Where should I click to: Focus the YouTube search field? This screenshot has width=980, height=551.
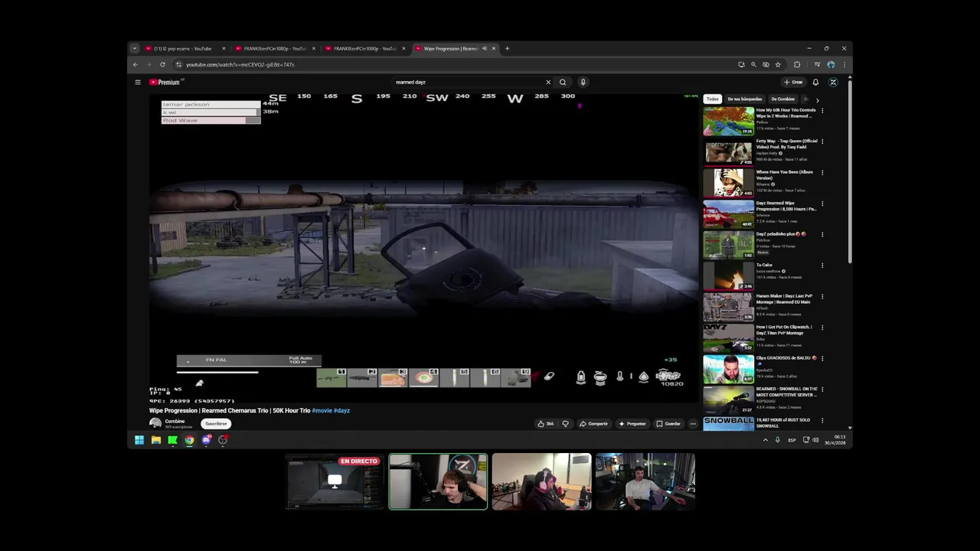point(467,82)
